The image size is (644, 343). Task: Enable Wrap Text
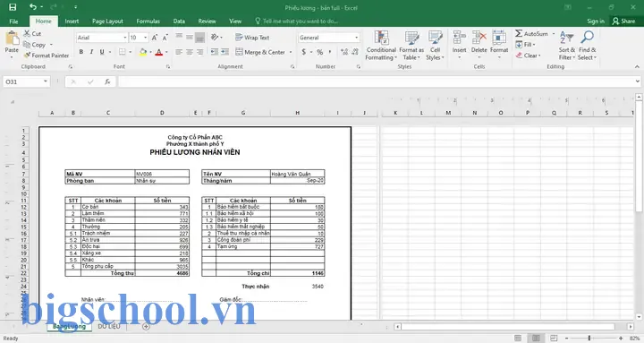[x=252, y=38]
